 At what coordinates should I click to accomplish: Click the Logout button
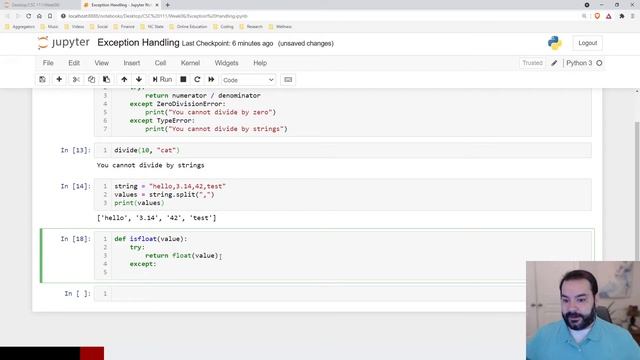pyautogui.click(x=587, y=43)
